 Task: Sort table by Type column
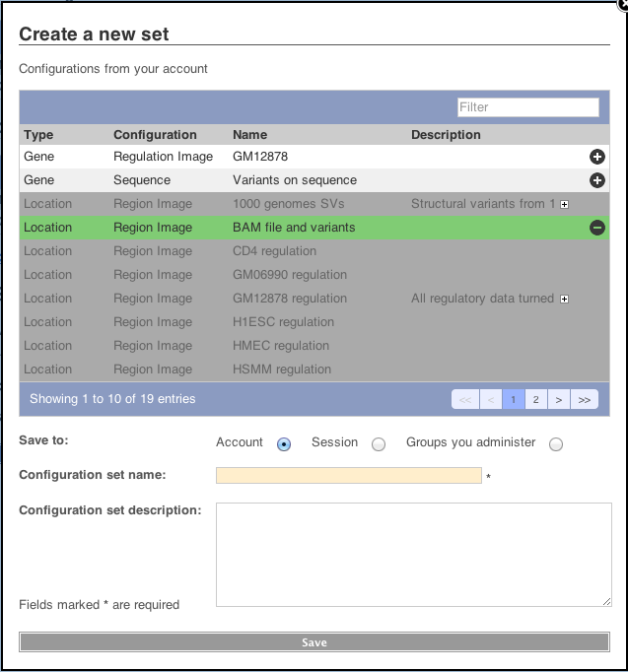tap(39, 135)
